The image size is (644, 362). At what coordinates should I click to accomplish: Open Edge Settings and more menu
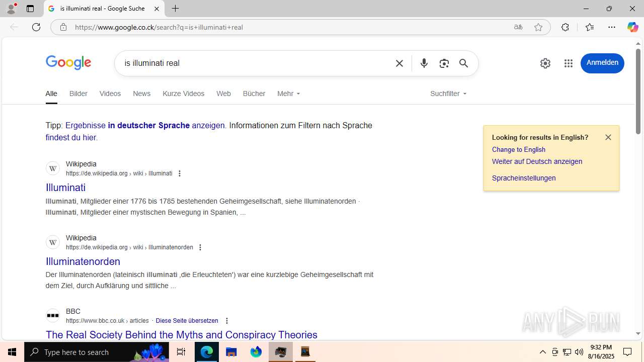612,27
